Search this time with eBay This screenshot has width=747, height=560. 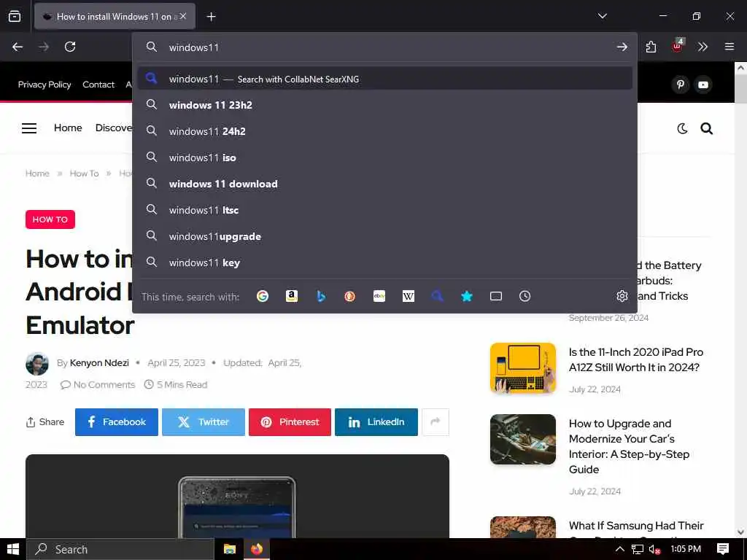click(x=379, y=296)
